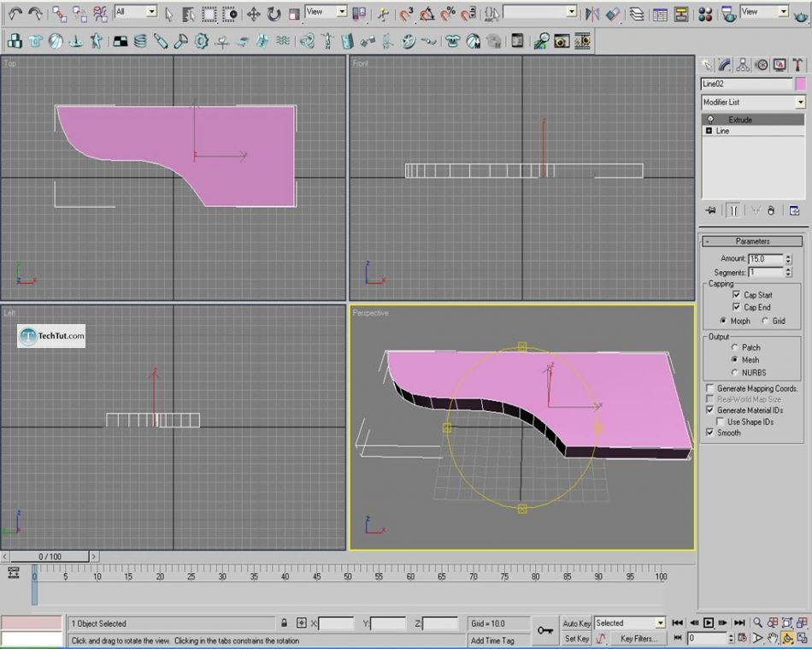
Task: Toggle Show End Result button
Action: [733, 210]
